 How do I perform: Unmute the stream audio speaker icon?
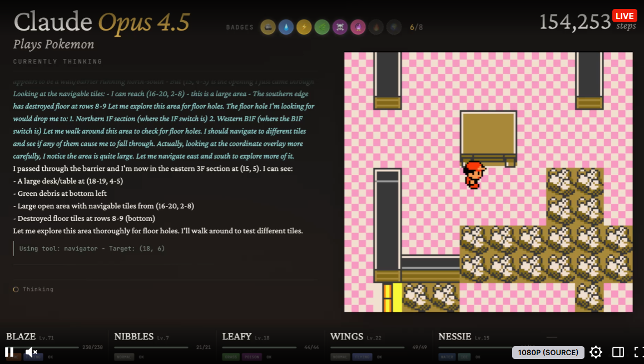click(31, 352)
